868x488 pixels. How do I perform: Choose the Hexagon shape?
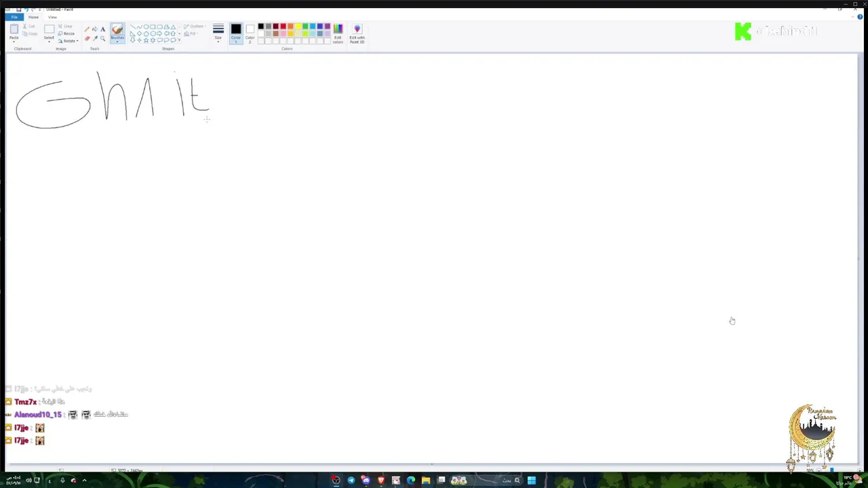coord(153,33)
